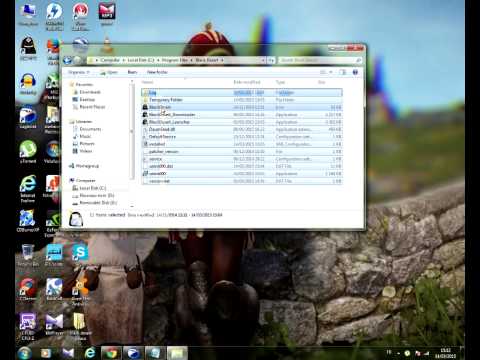Show the preview pane using toolbar icon

pos(342,72)
